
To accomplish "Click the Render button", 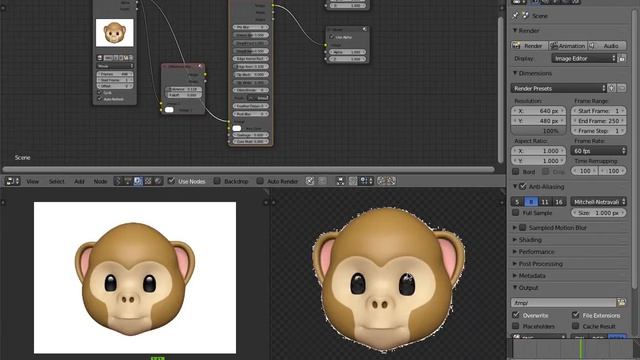I will click(x=529, y=46).
